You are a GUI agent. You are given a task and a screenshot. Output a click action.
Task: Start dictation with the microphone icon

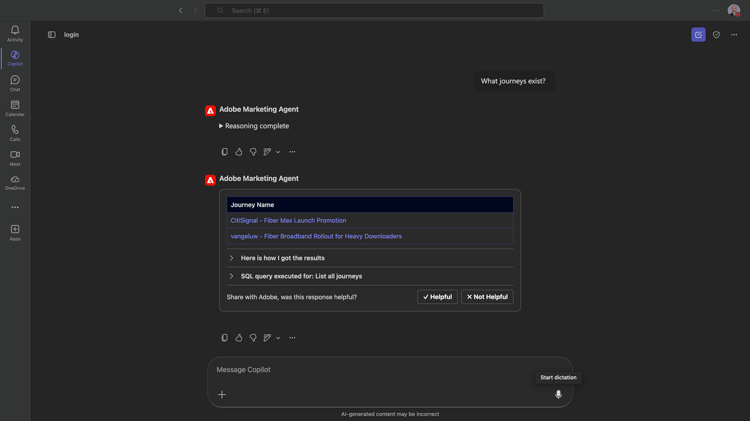(558, 395)
